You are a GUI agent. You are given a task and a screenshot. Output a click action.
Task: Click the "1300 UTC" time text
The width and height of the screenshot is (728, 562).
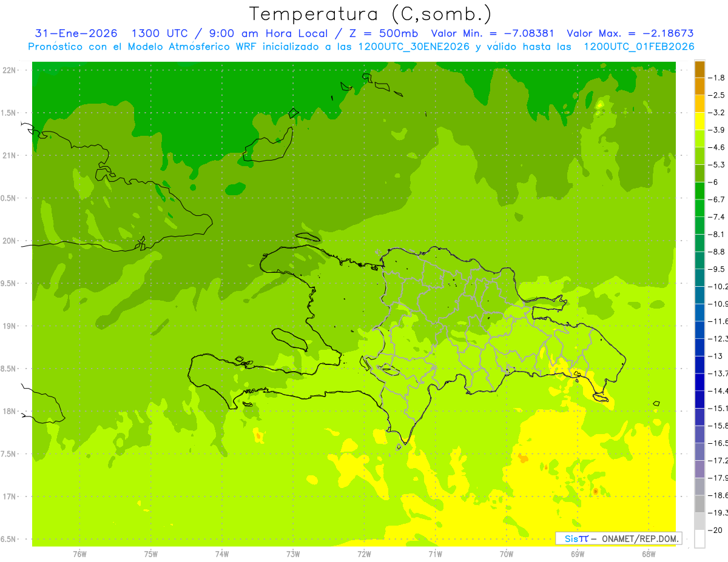[160, 33]
